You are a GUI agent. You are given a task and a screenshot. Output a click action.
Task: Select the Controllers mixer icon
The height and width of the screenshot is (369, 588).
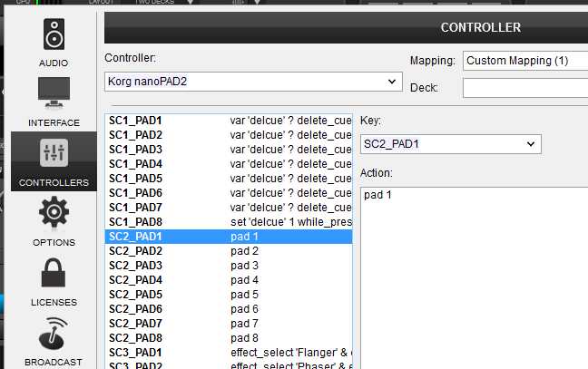(54, 153)
